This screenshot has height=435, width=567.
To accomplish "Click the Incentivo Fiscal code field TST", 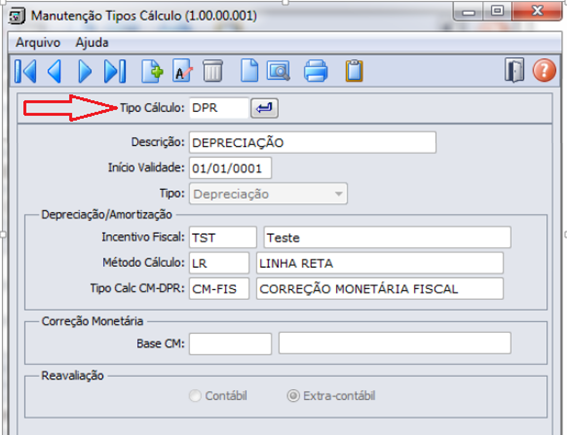I will (223, 238).
